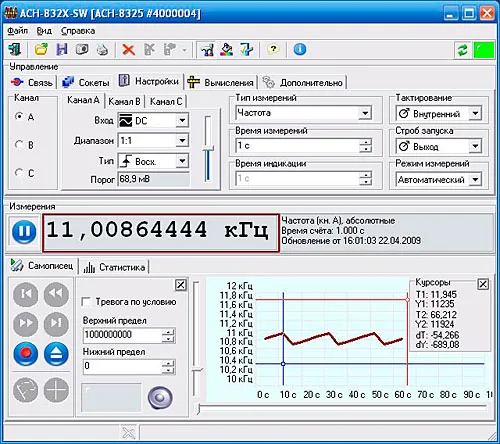Click the blue info icon
The height and width of the screenshot is (444, 500).
300,50
